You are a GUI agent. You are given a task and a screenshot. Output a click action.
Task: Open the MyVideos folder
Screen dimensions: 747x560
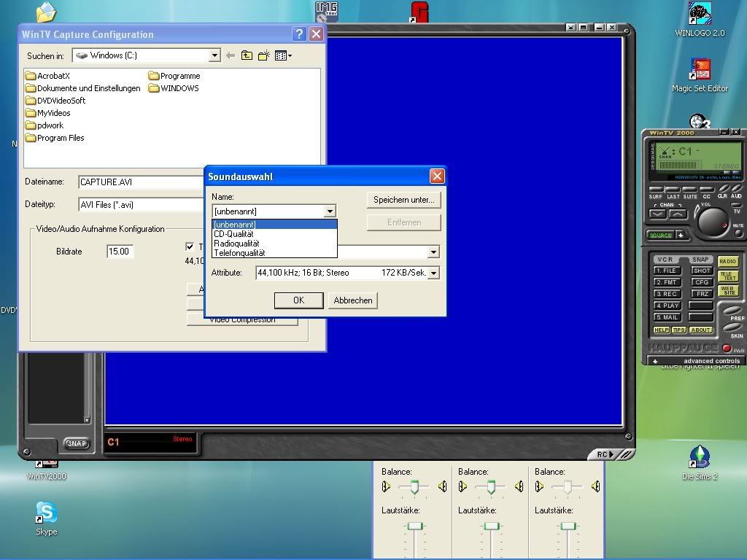coord(48,113)
